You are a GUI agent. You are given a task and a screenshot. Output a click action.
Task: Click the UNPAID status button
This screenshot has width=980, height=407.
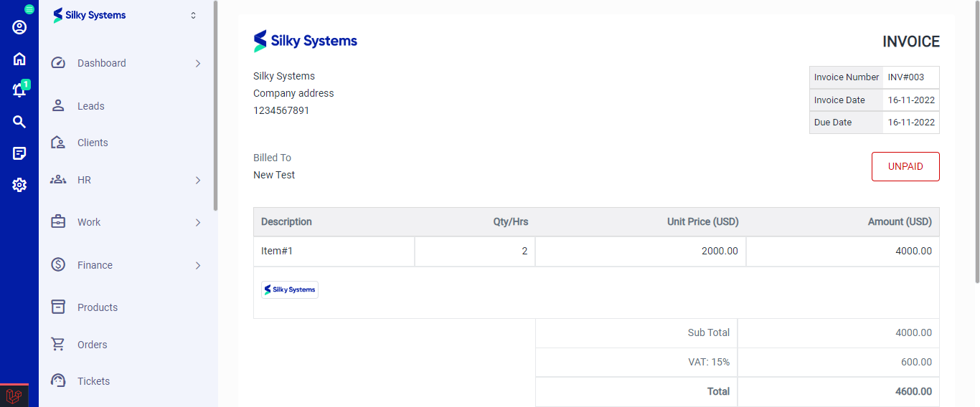coord(905,166)
